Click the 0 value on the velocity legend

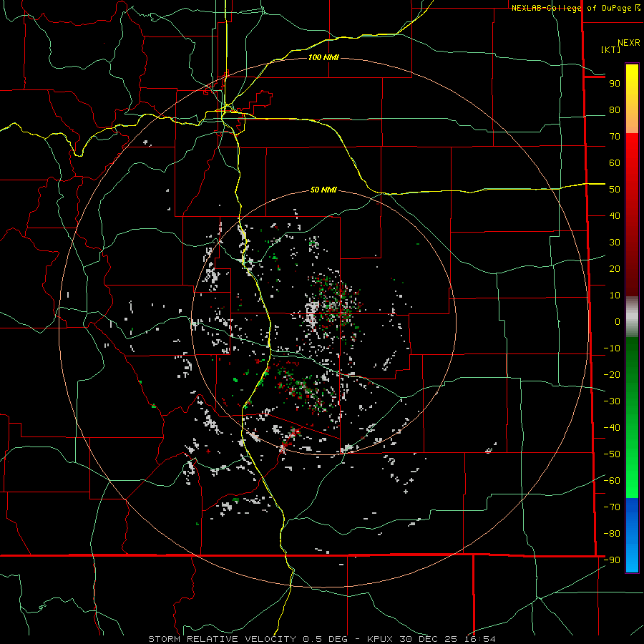coord(618,321)
